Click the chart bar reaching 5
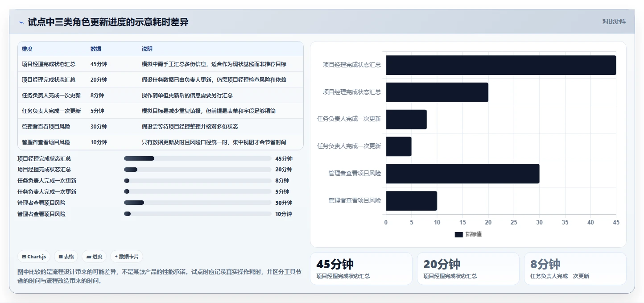The width and height of the screenshot is (644, 303). (x=399, y=146)
